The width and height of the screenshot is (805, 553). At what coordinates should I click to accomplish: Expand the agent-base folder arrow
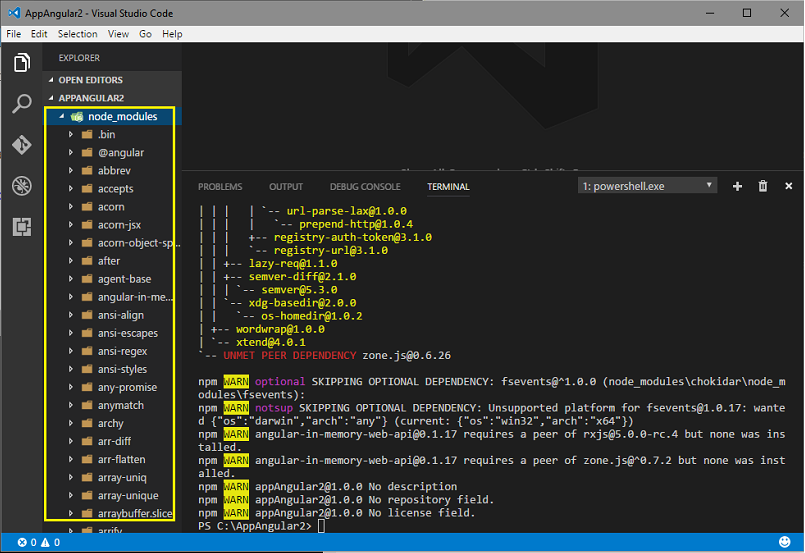click(x=71, y=279)
